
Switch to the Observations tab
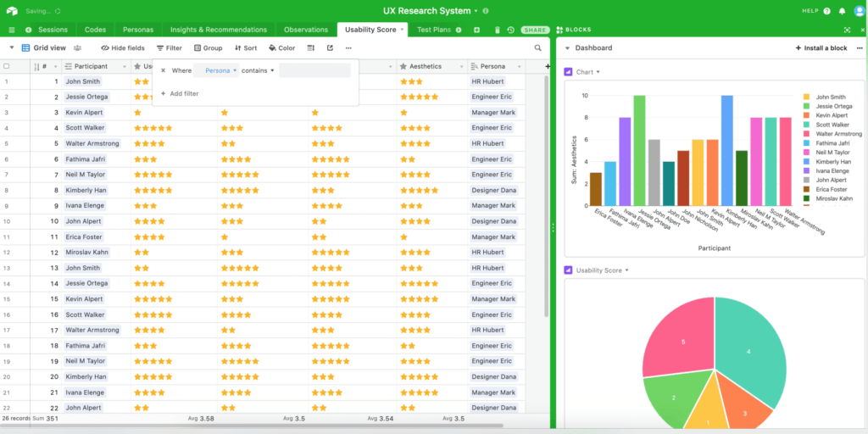(305, 30)
